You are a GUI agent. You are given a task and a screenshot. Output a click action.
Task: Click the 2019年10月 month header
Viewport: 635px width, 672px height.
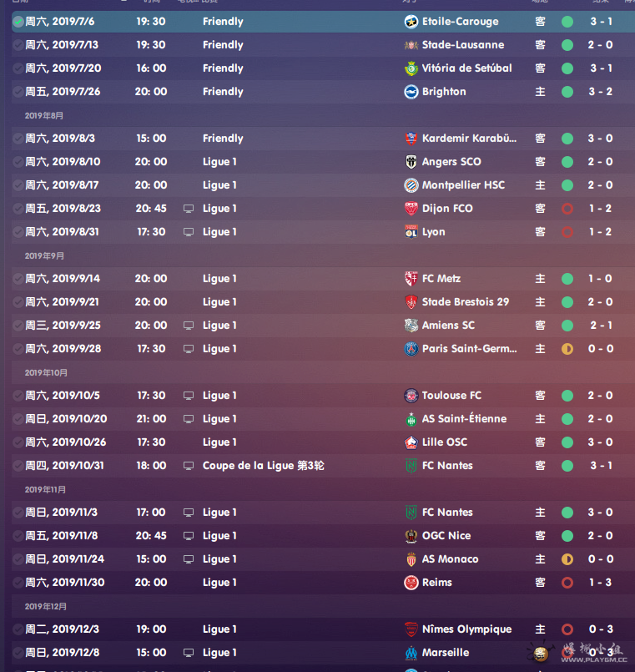47,373
